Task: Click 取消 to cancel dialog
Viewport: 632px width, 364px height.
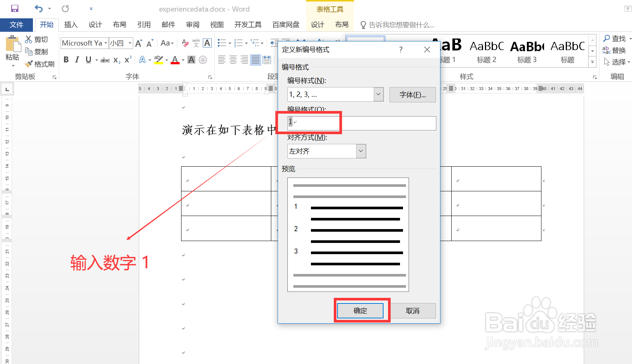Action: 413,311
